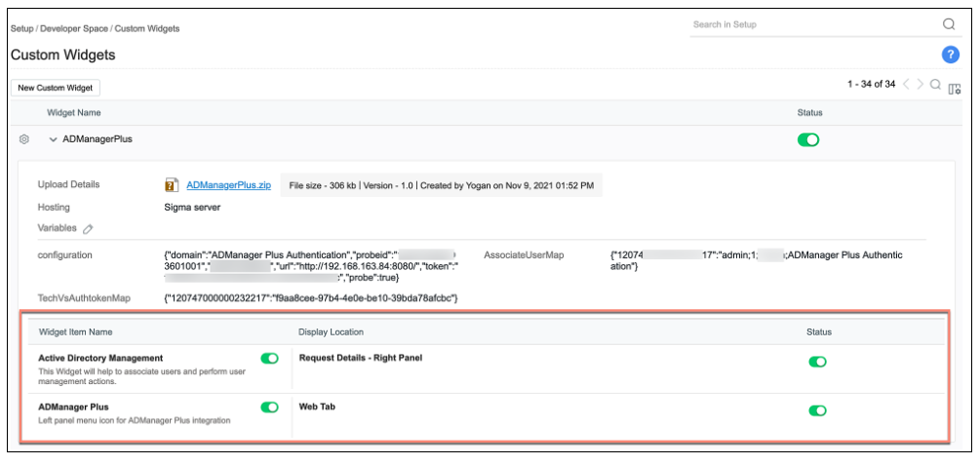The image size is (980, 465).
Task: Click the AssociateUserMap value text
Action: pos(757,260)
